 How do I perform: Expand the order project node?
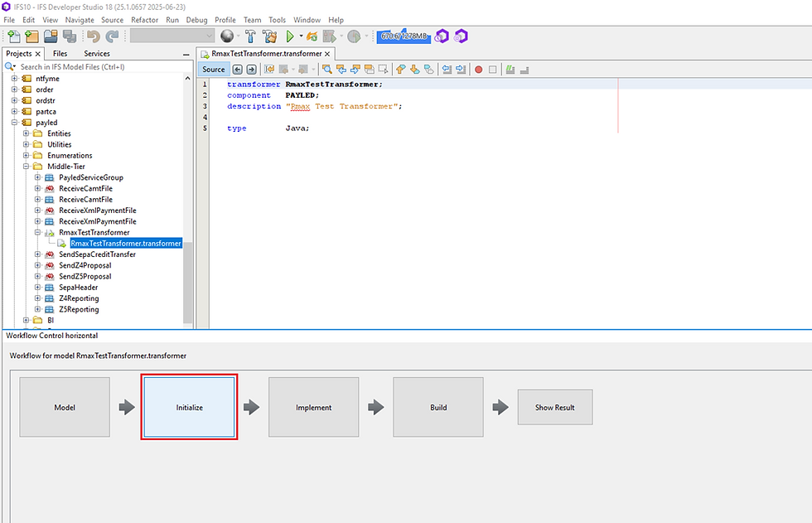pos(15,90)
